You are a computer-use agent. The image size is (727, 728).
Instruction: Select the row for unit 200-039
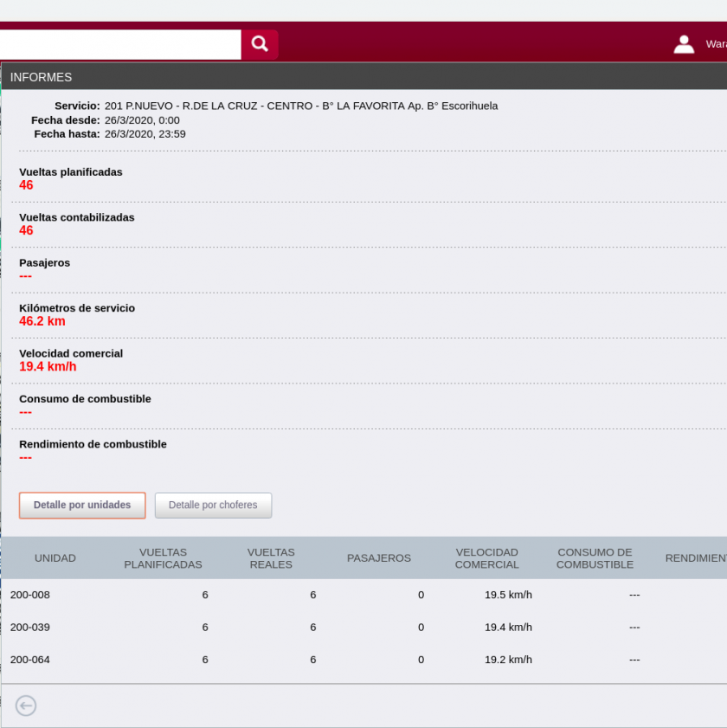30,627
